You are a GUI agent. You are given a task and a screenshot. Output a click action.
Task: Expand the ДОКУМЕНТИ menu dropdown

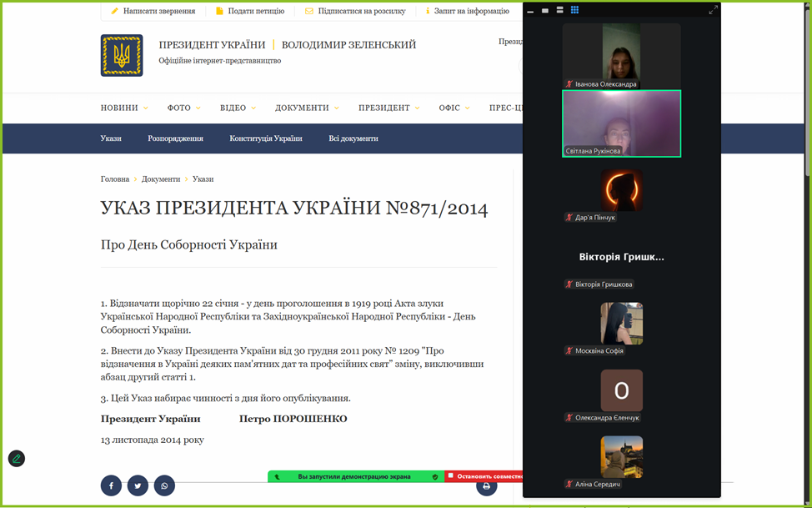[307, 108]
